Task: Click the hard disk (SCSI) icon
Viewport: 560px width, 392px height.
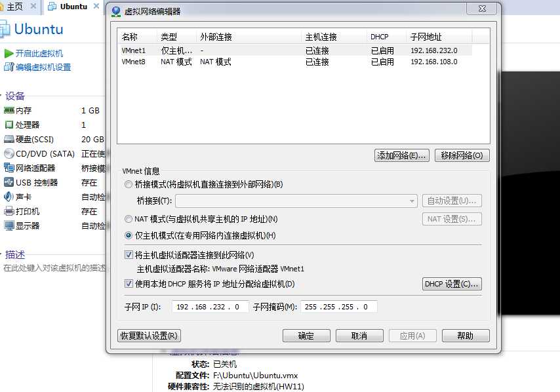Action: (9, 139)
